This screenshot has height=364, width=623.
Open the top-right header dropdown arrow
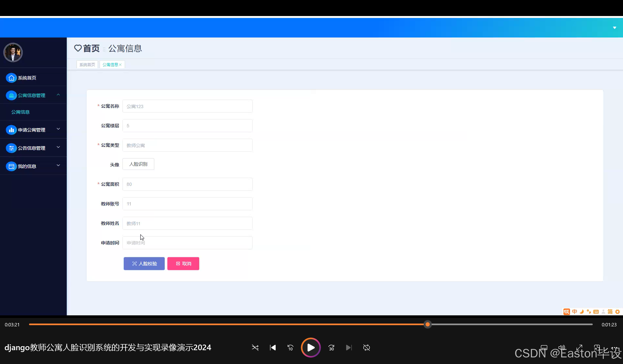(614, 28)
